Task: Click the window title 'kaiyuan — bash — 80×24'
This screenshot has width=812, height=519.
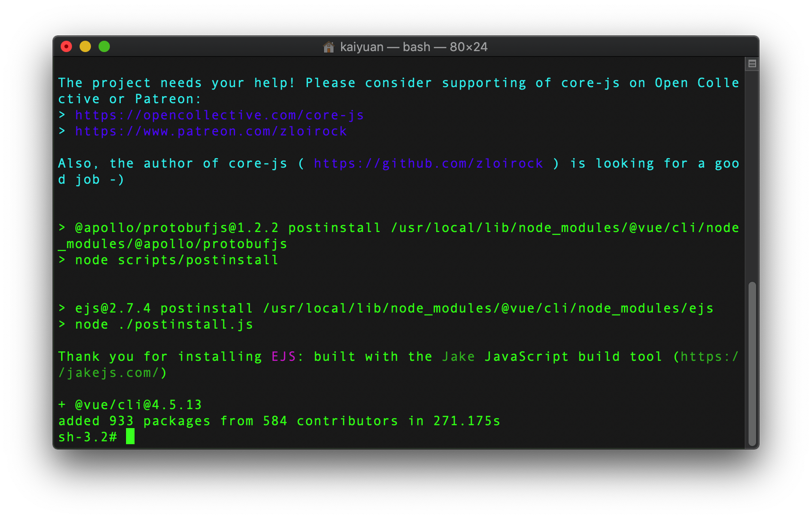Action: [414, 47]
